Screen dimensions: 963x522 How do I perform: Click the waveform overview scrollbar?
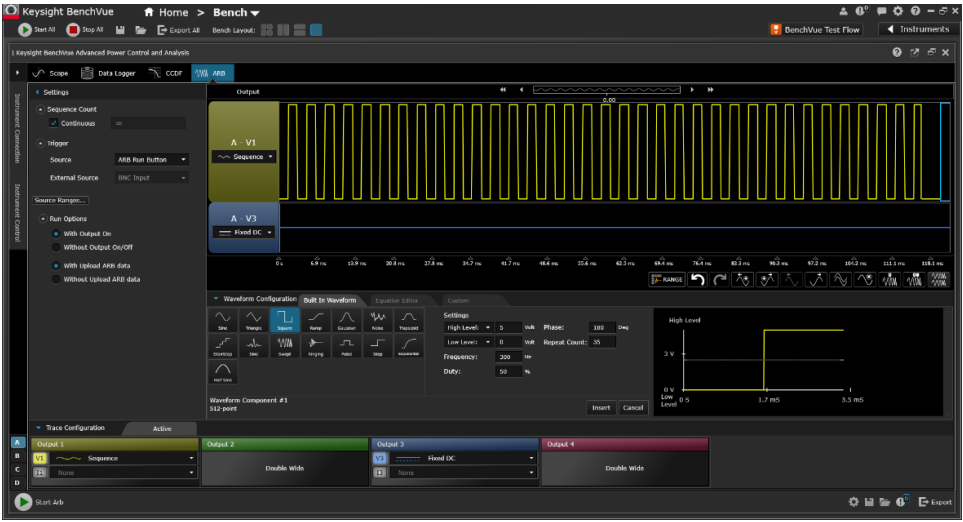[607, 90]
